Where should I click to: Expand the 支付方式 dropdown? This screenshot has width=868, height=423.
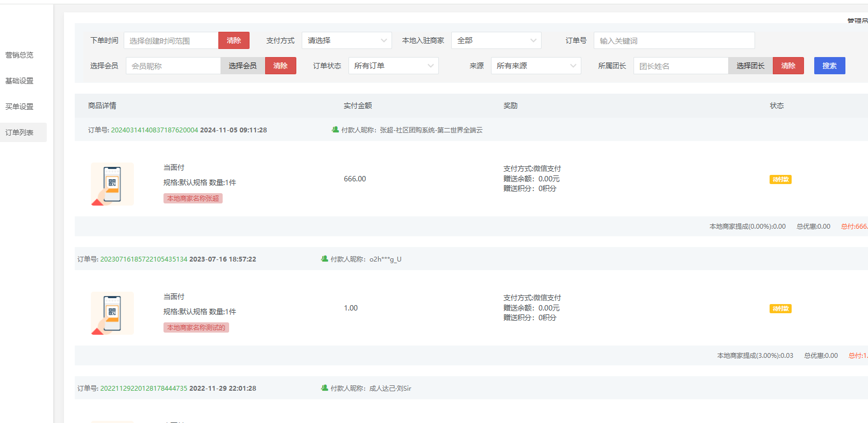pos(347,41)
